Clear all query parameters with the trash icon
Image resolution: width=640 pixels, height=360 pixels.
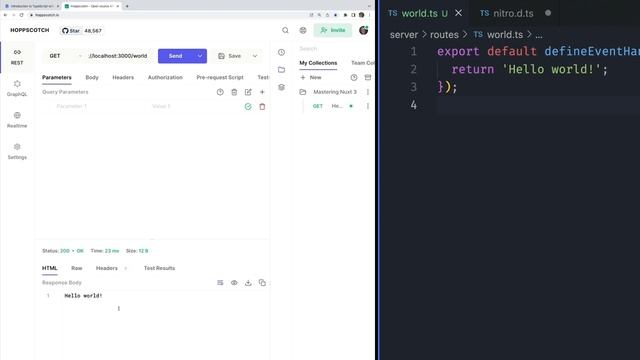point(234,92)
